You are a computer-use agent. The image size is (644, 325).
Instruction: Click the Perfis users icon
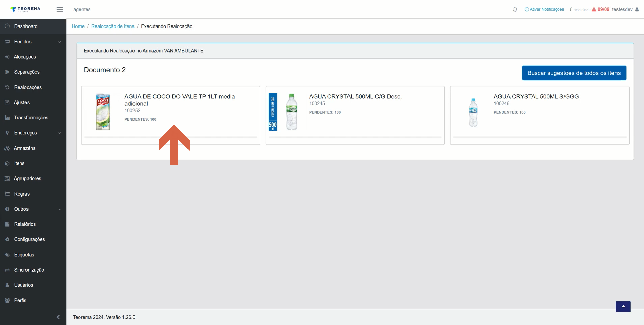point(7,300)
